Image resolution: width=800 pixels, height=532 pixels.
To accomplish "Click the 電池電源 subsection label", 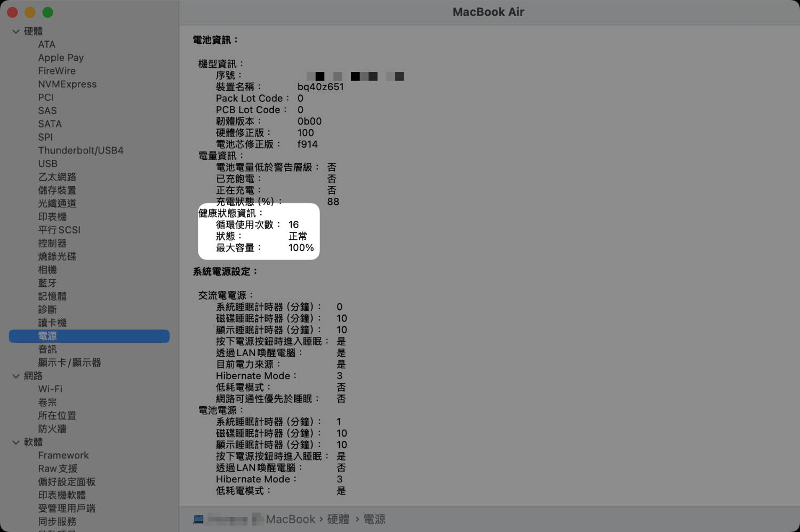I will pyautogui.click(x=221, y=410).
